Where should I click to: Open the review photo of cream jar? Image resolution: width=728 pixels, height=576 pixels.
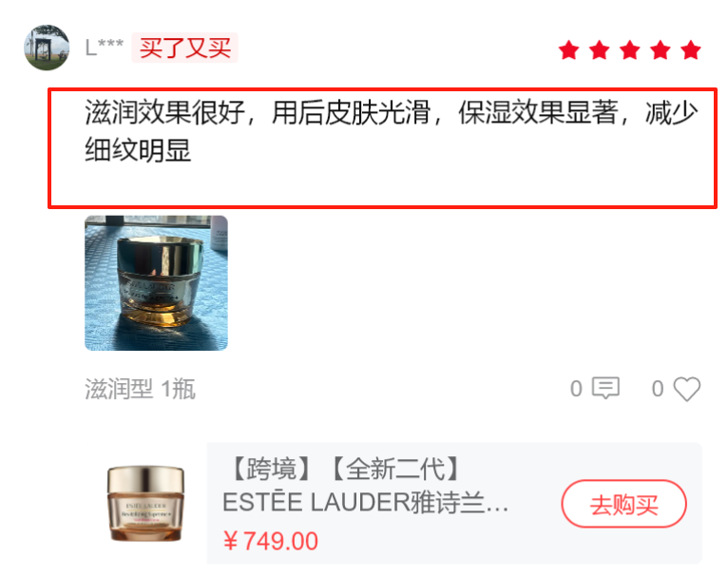click(156, 283)
